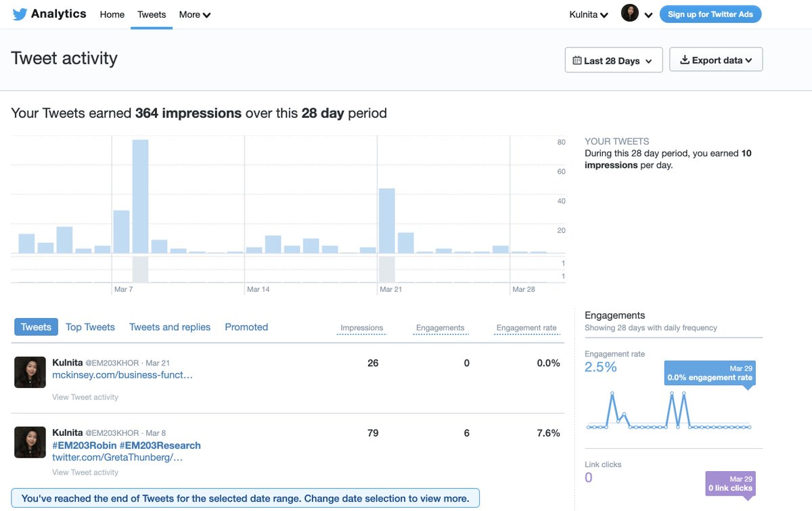Click the Mar 29 engagement rate tooltip

click(x=710, y=374)
